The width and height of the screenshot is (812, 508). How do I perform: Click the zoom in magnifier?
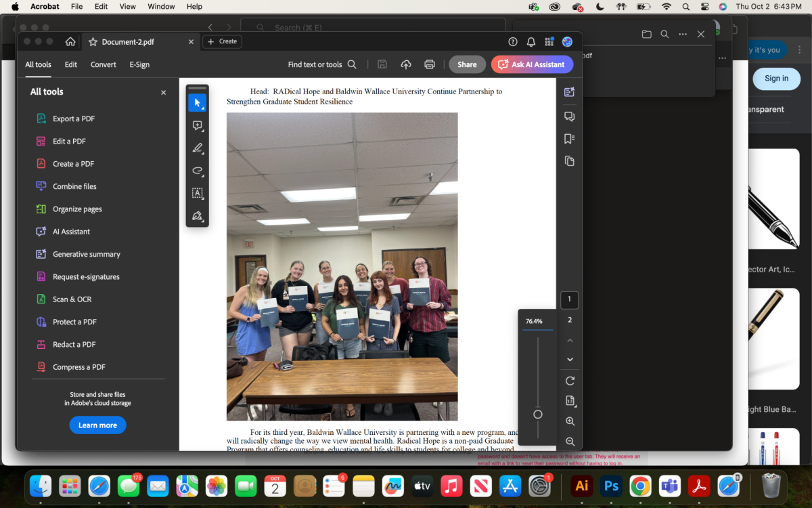click(x=570, y=421)
